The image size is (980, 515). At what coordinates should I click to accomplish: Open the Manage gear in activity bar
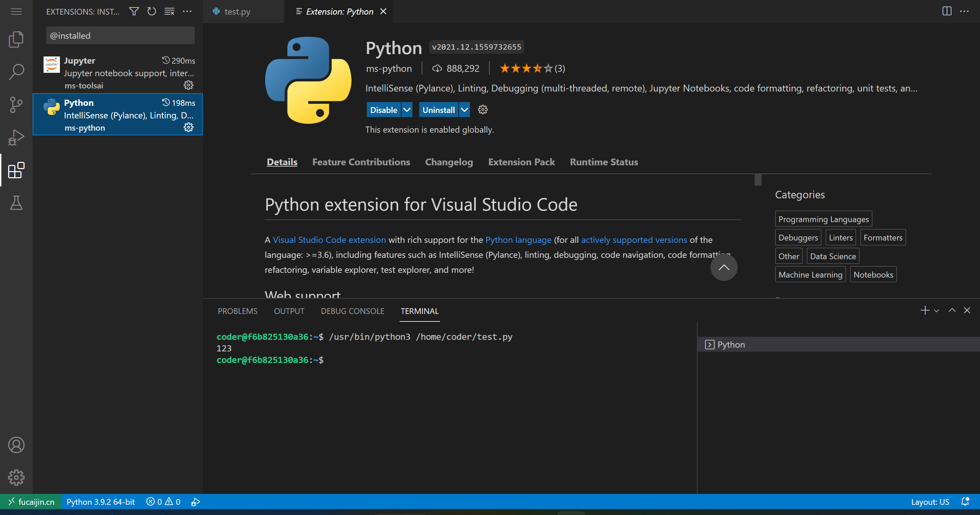[16, 477]
